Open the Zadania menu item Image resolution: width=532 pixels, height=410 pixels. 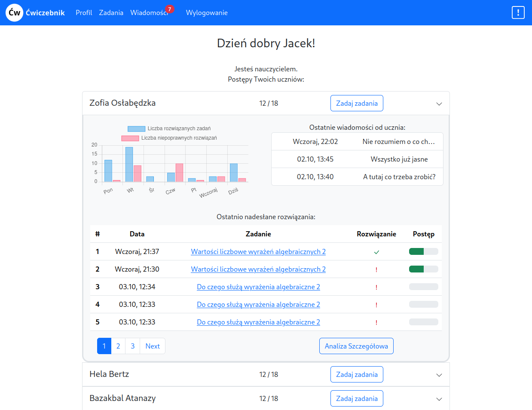(111, 13)
